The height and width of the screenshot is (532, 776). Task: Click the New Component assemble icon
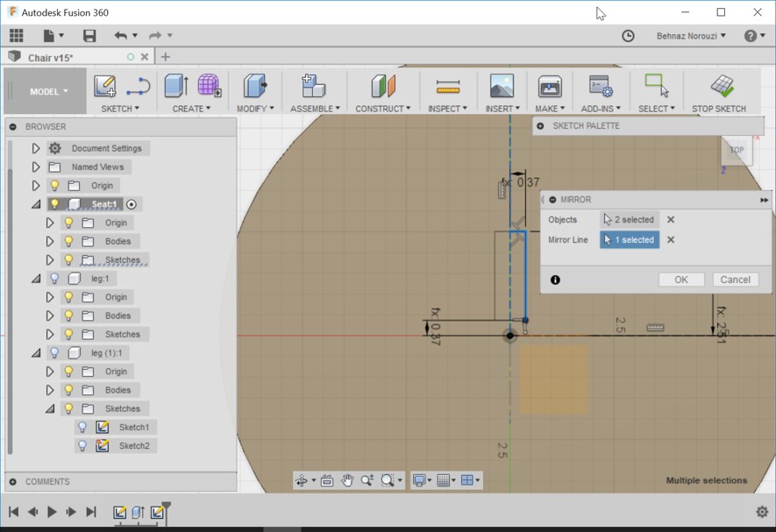pos(314,86)
